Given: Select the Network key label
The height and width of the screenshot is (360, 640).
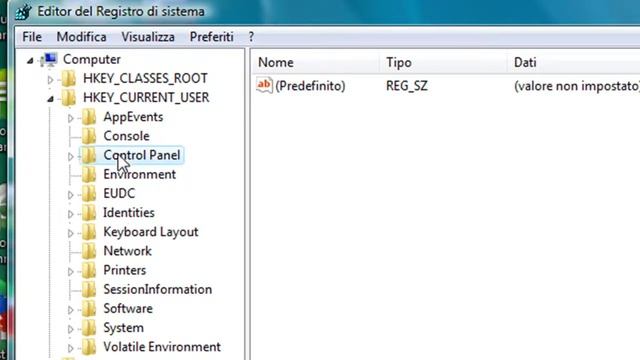Looking at the screenshot, I should pos(127,251).
